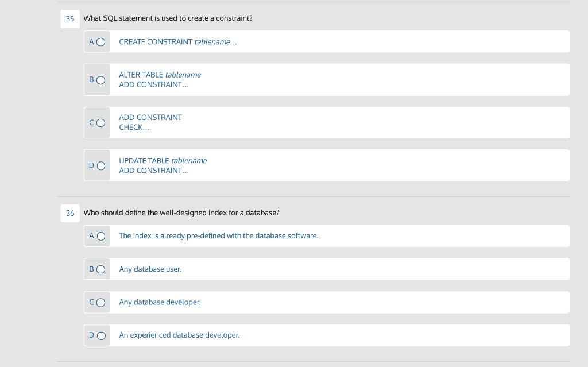Screen dimensions: 588x367
Task: Click the question 36 text about index
Action: [x=181, y=213]
